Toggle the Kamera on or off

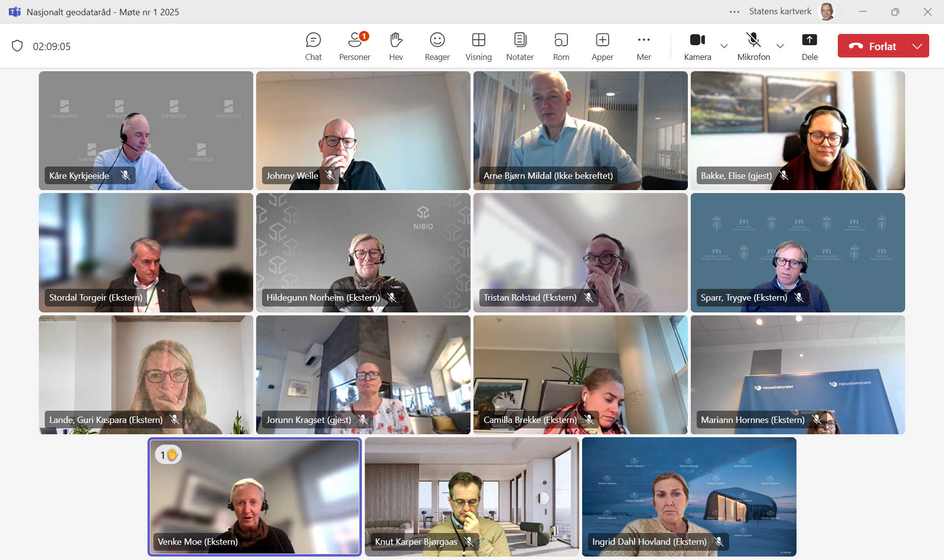(697, 46)
